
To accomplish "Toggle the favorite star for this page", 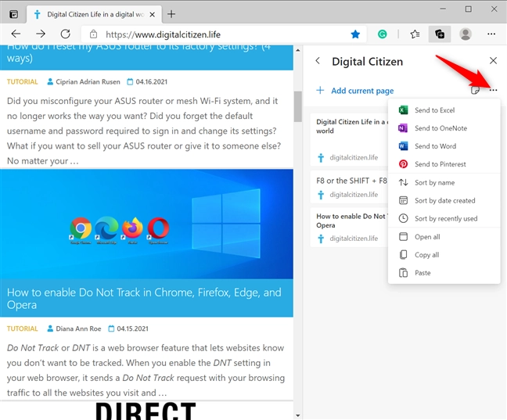I will (x=355, y=34).
